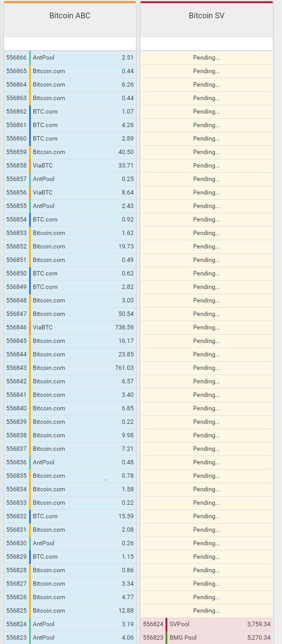
Task: Select the BMG Pool block 556823
Action: click(x=206, y=637)
